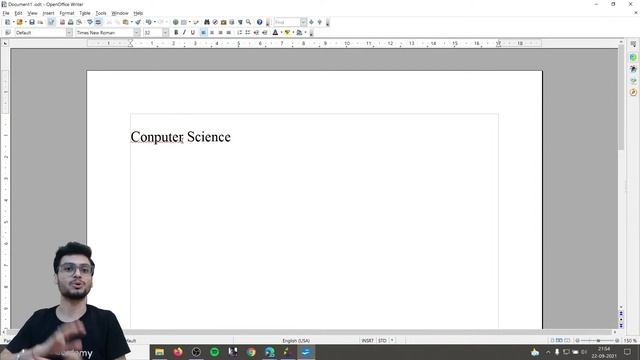Toggle bullets list icon
Screen dimensions: 640x360
(248, 33)
